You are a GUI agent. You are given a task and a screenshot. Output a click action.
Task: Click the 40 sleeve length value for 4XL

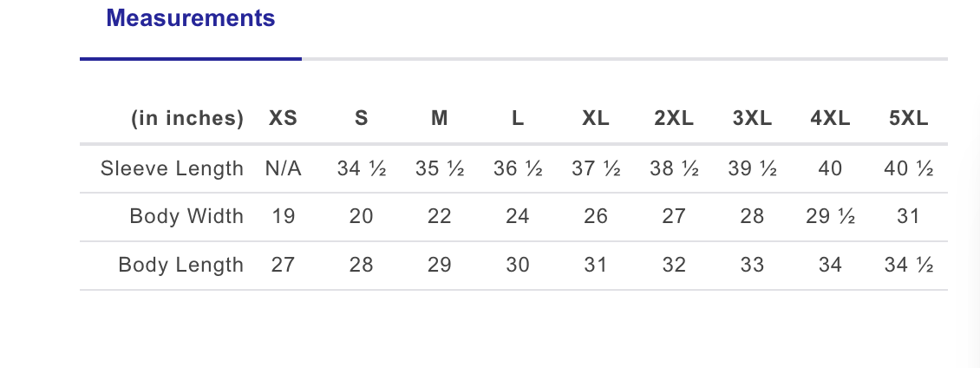click(x=830, y=168)
